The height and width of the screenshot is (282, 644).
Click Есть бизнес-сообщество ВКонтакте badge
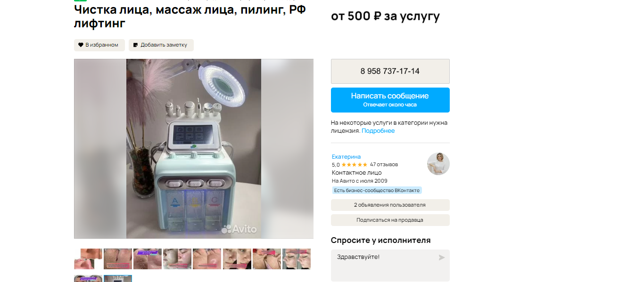(377, 190)
